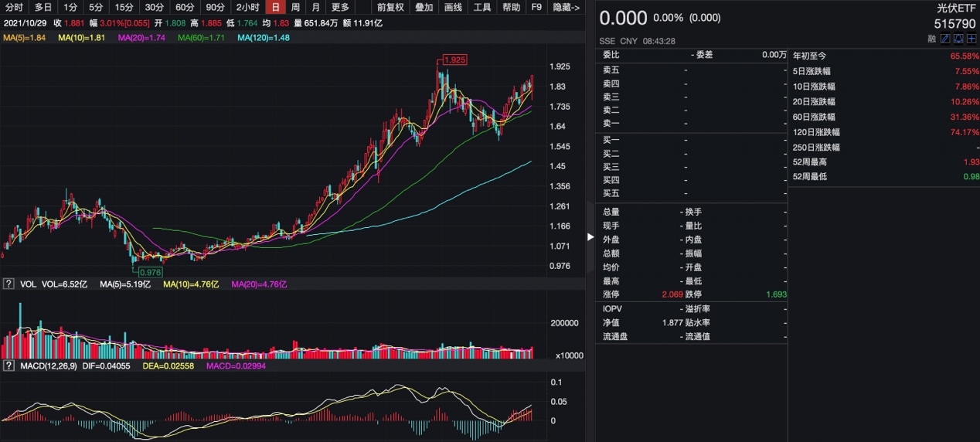Toggle the 叠加 overlay option
Image resolution: width=980 pixels, height=442 pixels.
pos(424,7)
